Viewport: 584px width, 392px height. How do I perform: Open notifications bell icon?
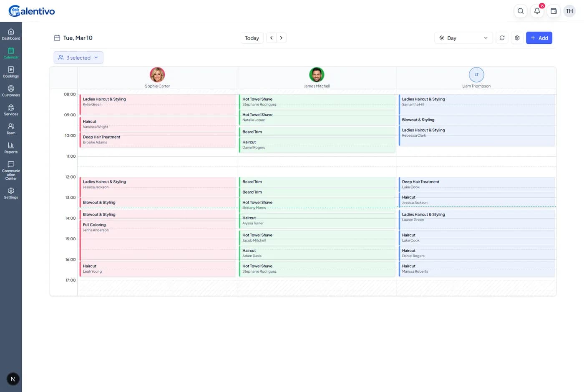pos(537,11)
